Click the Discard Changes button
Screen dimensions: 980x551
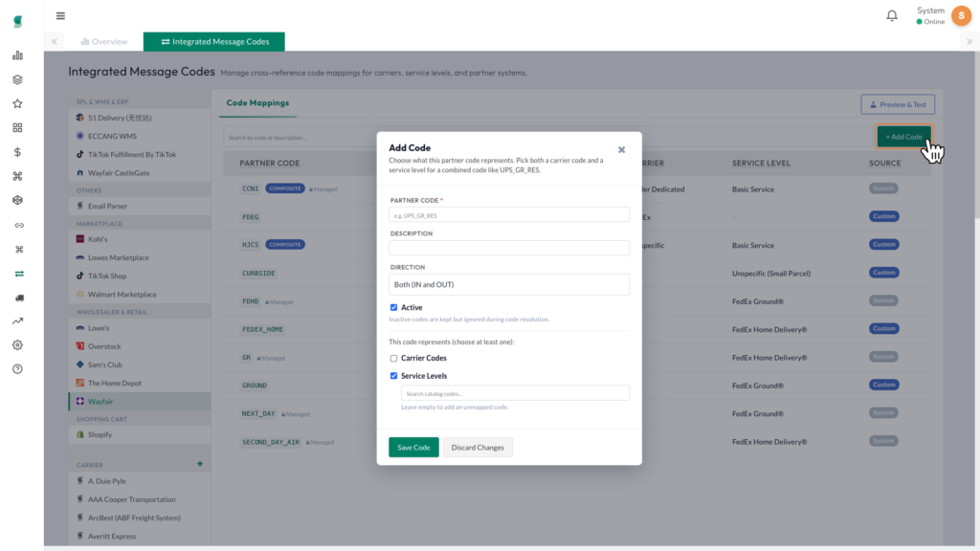pos(478,448)
